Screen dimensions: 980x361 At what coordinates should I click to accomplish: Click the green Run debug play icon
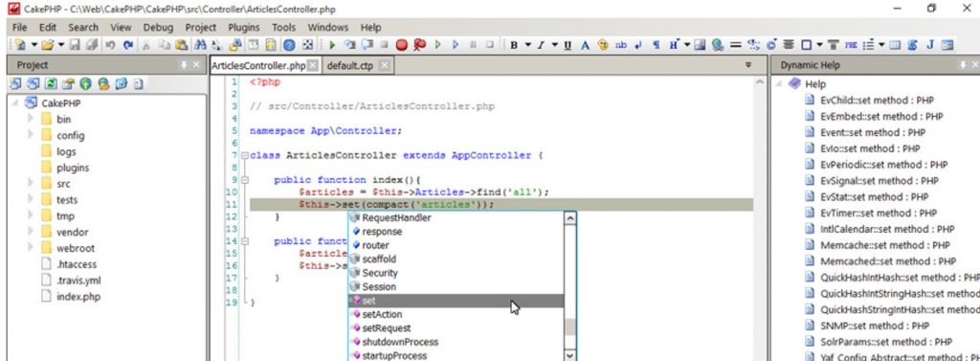pos(332,45)
